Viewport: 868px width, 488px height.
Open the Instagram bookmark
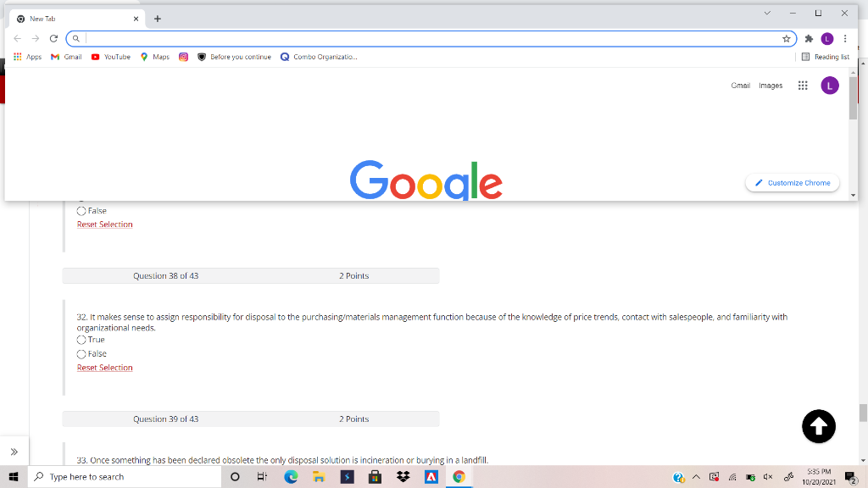pyautogui.click(x=182, y=57)
